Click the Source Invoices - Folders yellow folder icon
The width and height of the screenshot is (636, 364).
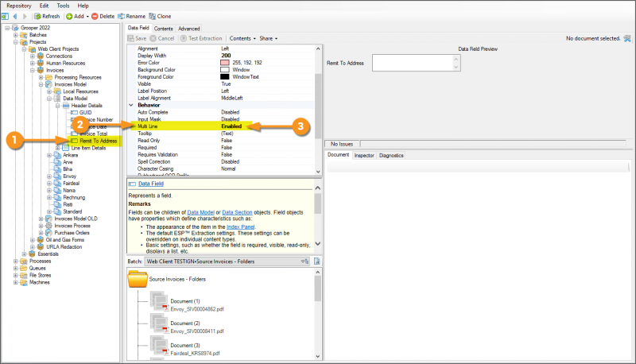pyautogui.click(x=138, y=279)
